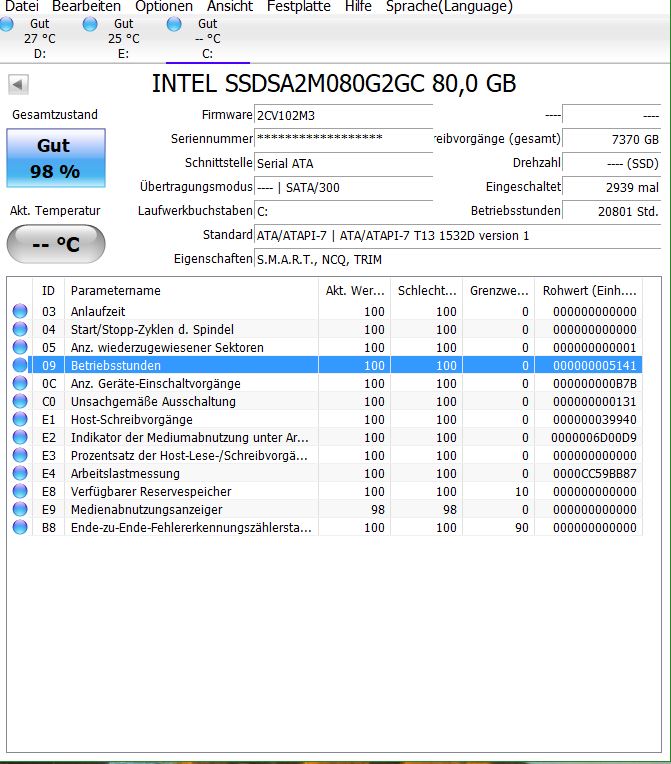
Task: Click the Schlecht... column header
Action: (427, 291)
